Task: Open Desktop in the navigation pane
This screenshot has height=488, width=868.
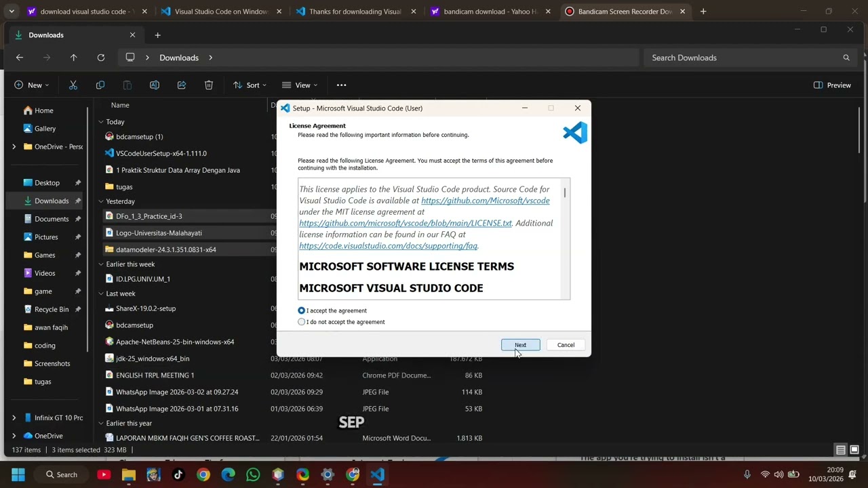Action: [46, 183]
